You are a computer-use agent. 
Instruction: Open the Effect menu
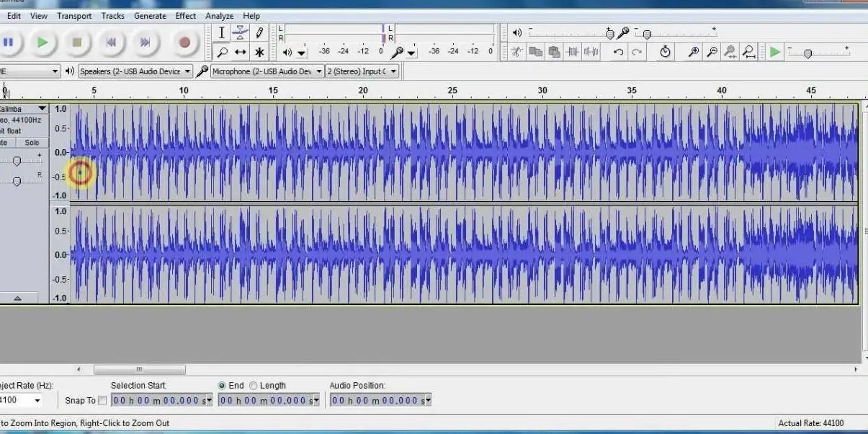(x=186, y=15)
